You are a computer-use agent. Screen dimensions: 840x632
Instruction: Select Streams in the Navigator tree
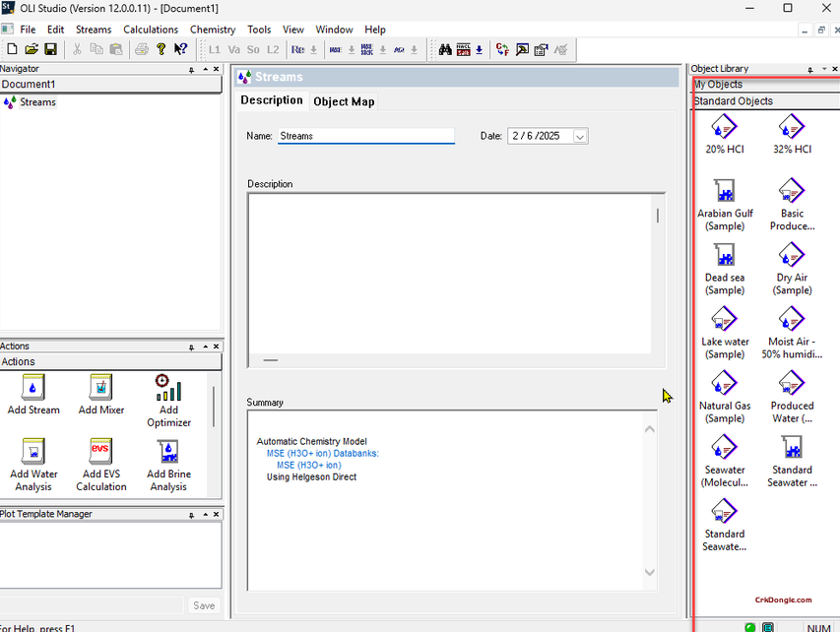click(x=37, y=101)
